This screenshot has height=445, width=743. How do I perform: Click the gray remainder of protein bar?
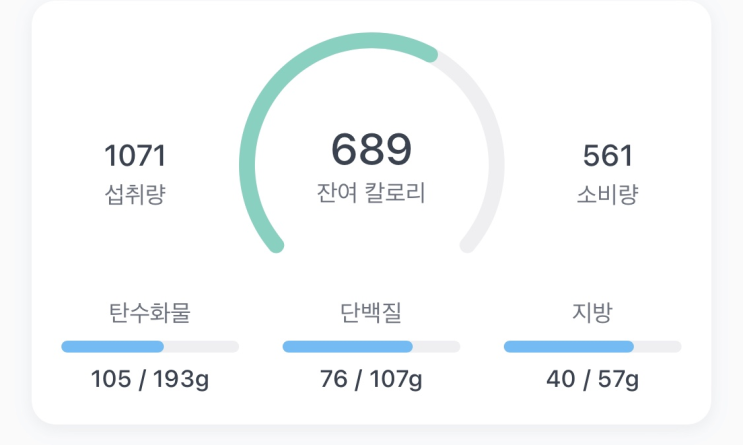[x=436, y=346]
